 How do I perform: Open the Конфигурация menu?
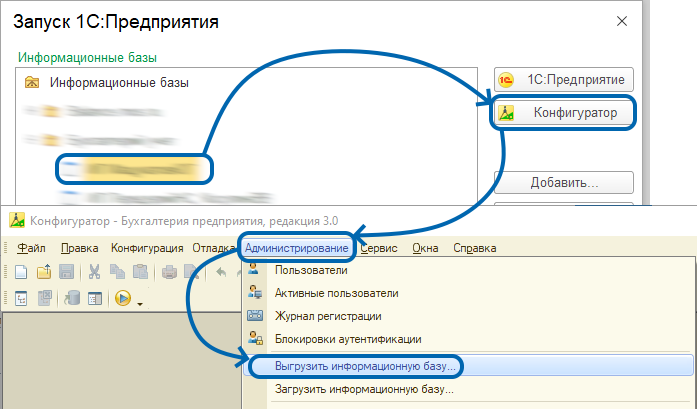[x=147, y=248]
